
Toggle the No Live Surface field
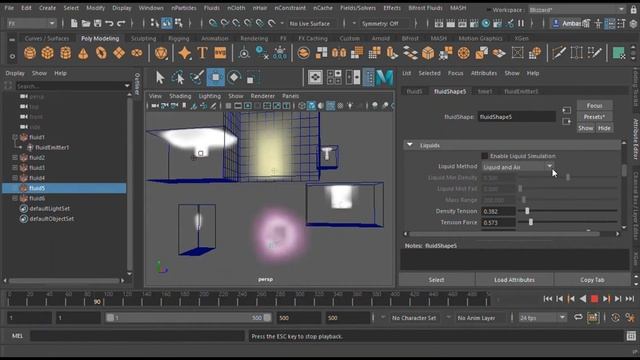[x=309, y=24]
